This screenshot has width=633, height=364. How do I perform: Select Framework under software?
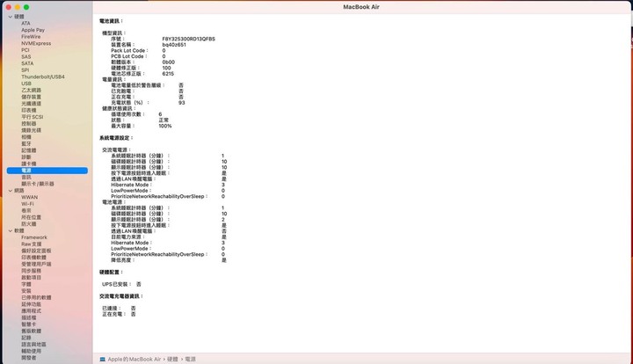tap(34, 237)
